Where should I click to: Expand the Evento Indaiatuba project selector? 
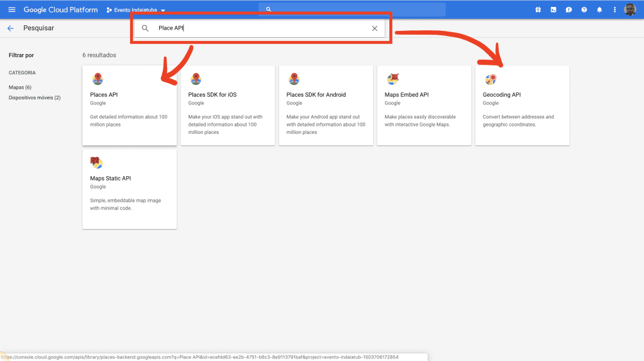(136, 10)
